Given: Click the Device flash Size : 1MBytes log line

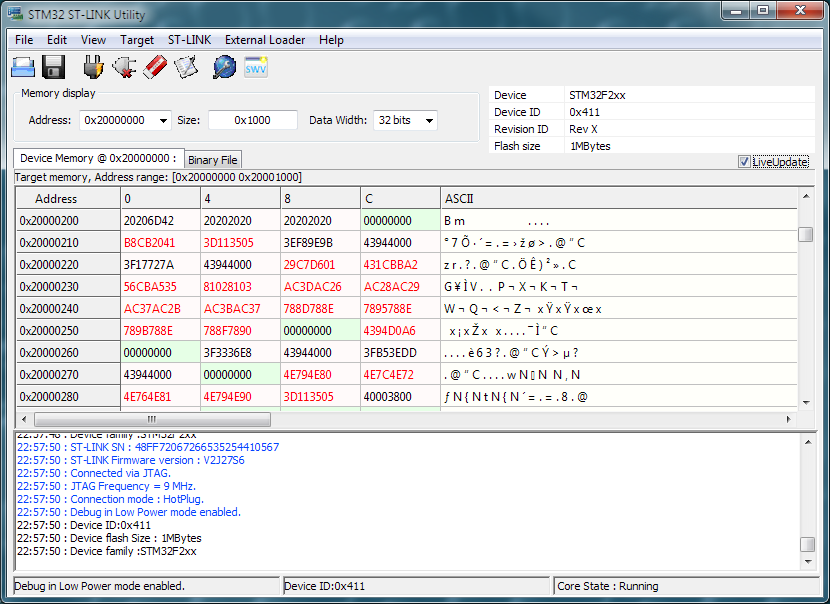Looking at the screenshot, I should tap(109, 538).
